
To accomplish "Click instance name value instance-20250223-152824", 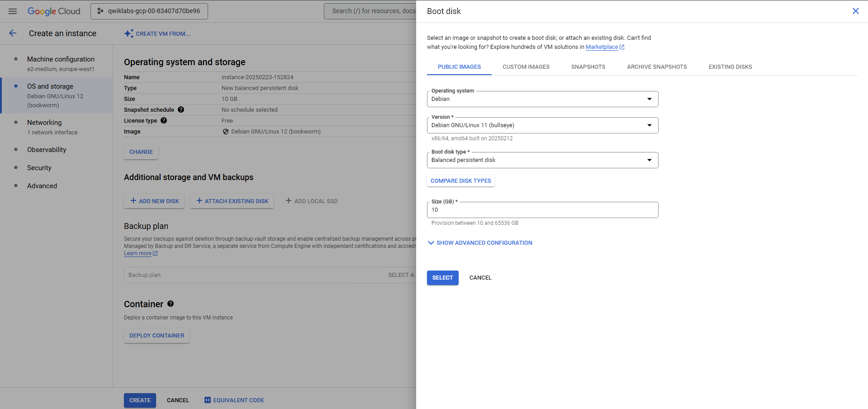I will pyautogui.click(x=257, y=77).
